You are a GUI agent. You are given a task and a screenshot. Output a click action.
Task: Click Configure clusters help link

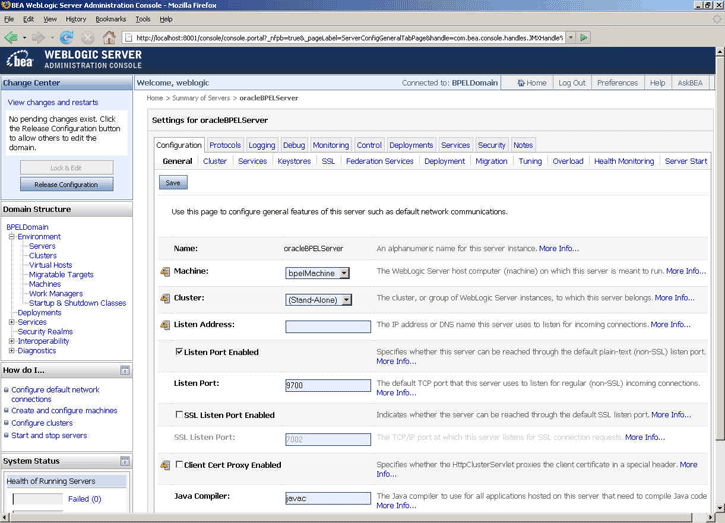coord(42,423)
